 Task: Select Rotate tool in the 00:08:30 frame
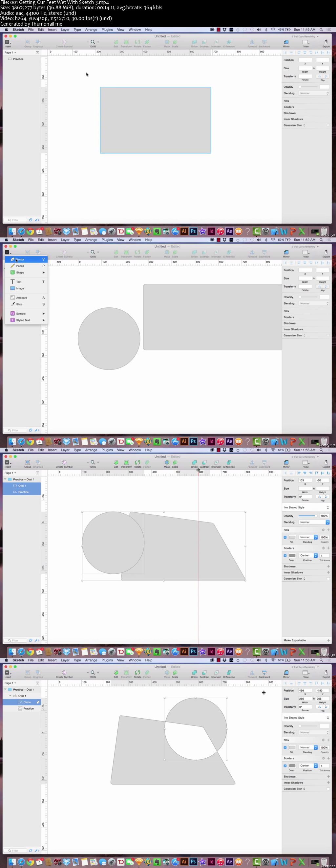pyautogui.click(x=137, y=462)
